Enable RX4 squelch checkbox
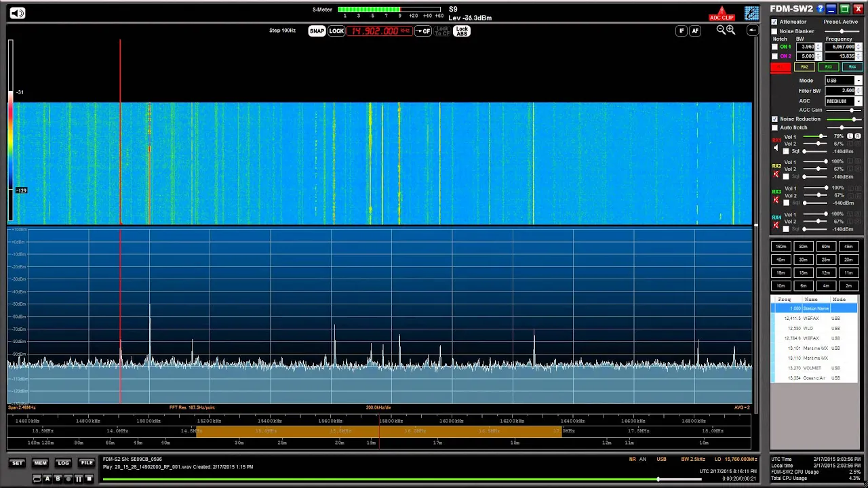The image size is (868, 488). (x=786, y=228)
